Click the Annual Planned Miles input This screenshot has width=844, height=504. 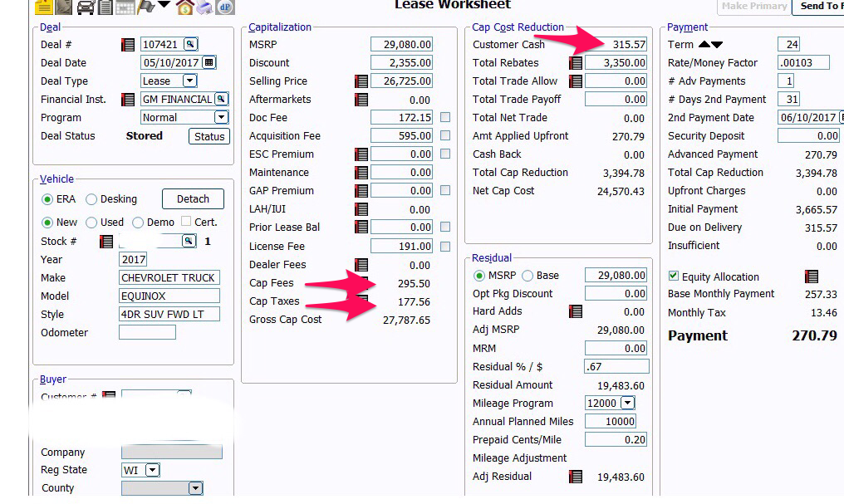click(611, 422)
